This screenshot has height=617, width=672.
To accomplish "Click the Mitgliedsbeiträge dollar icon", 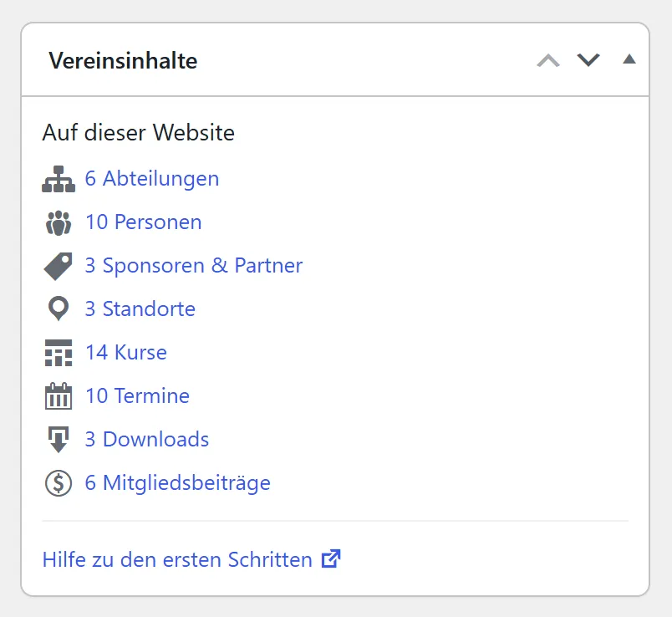I will click(x=59, y=483).
